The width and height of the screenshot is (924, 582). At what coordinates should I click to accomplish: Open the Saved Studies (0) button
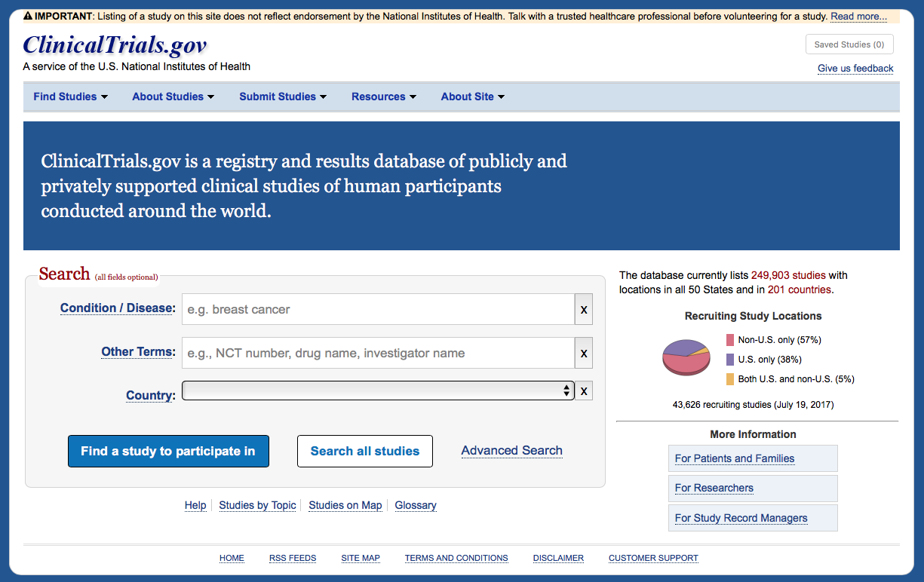(849, 44)
